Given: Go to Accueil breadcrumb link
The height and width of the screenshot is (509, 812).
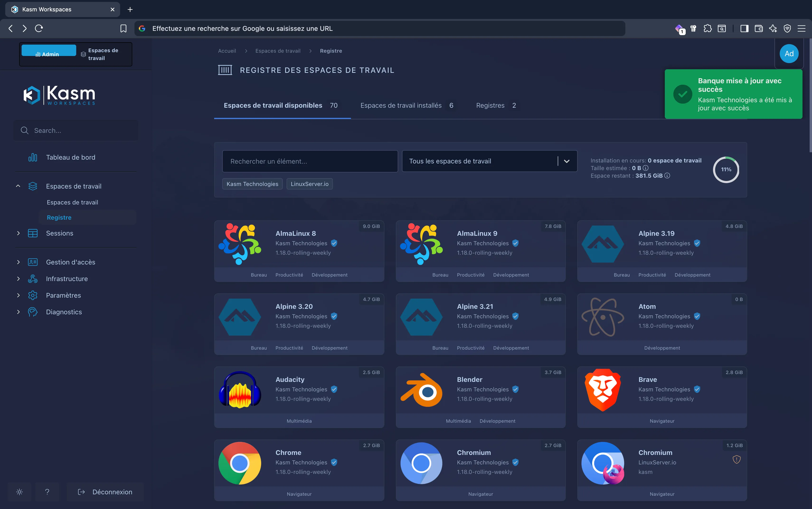Looking at the screenshot, I should pyautogui.click(x=227, y=51).
